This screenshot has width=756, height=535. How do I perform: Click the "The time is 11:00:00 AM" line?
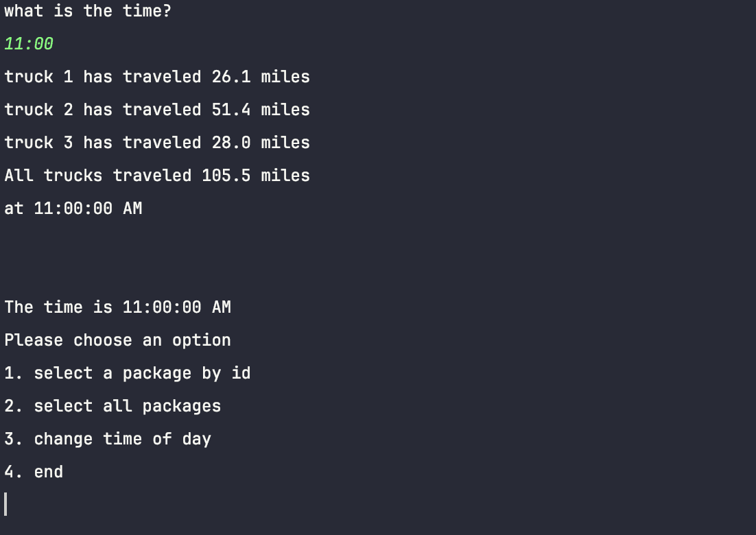pyautogui.click(x=117, y=307)
